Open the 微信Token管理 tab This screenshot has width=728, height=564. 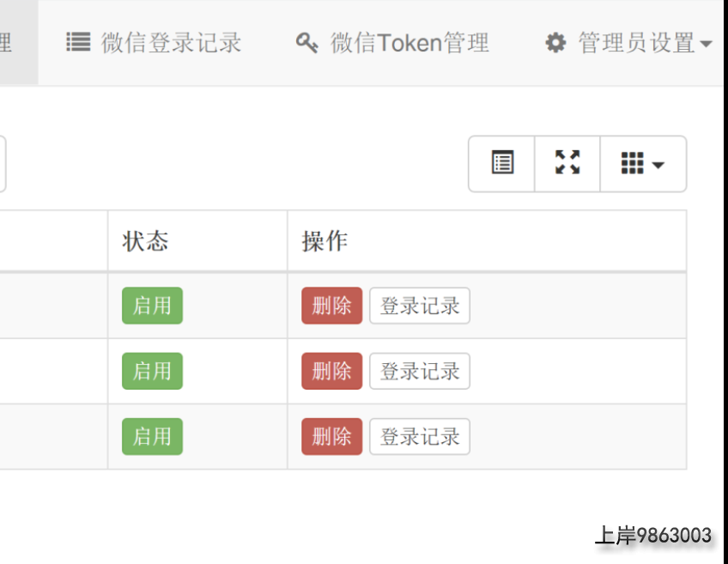pyautogui.click(x=393, y=43)
